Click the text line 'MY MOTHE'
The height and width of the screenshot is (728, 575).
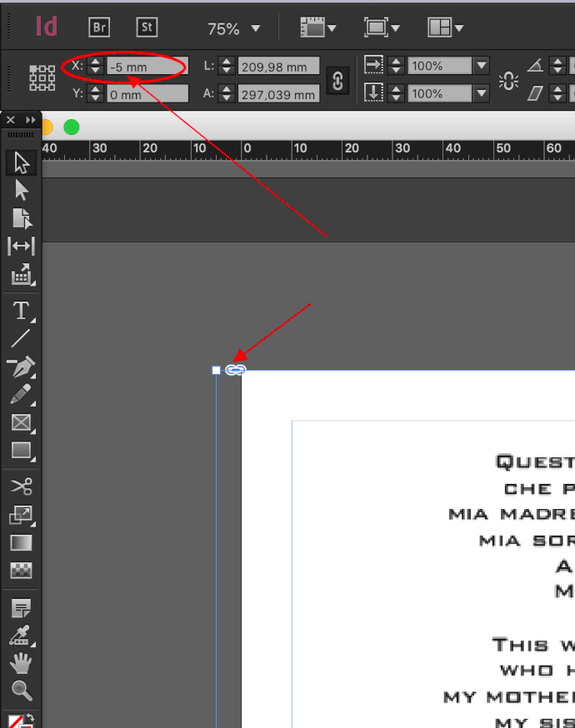[509, 697]
